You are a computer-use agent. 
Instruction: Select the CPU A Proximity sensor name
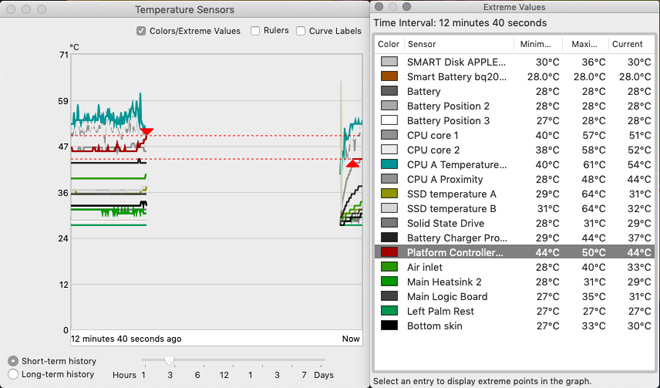click(x=445, y=179)
